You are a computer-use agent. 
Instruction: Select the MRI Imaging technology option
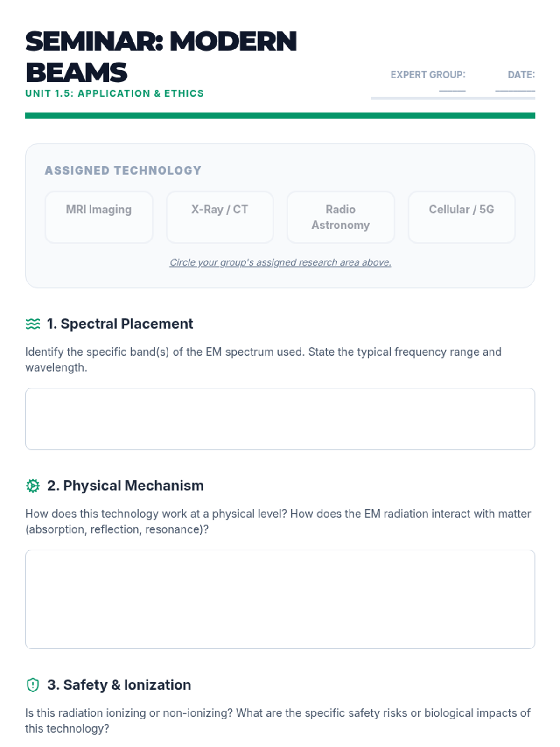click(99, 217)
